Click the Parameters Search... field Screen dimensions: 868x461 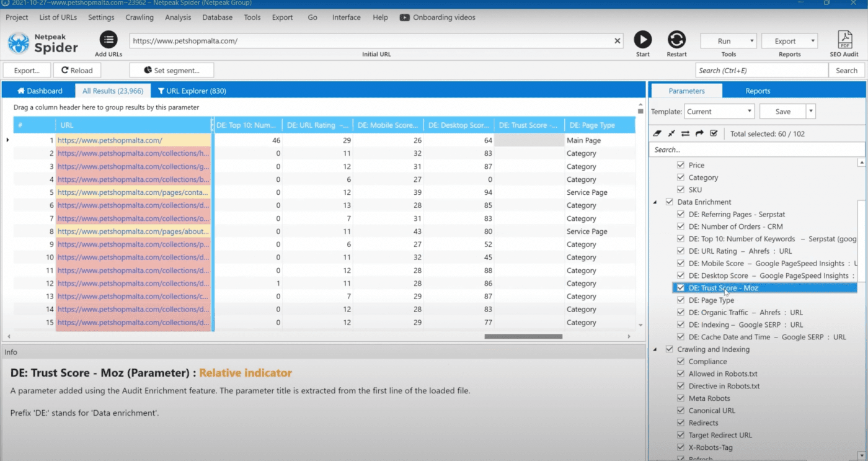click(x=756, y=150)
